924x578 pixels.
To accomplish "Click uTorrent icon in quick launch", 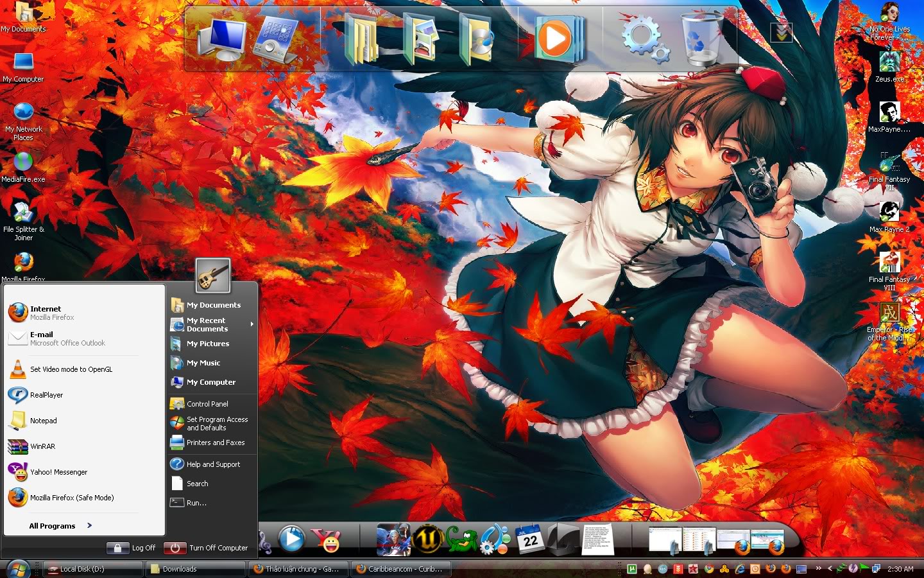I will 632,569.
